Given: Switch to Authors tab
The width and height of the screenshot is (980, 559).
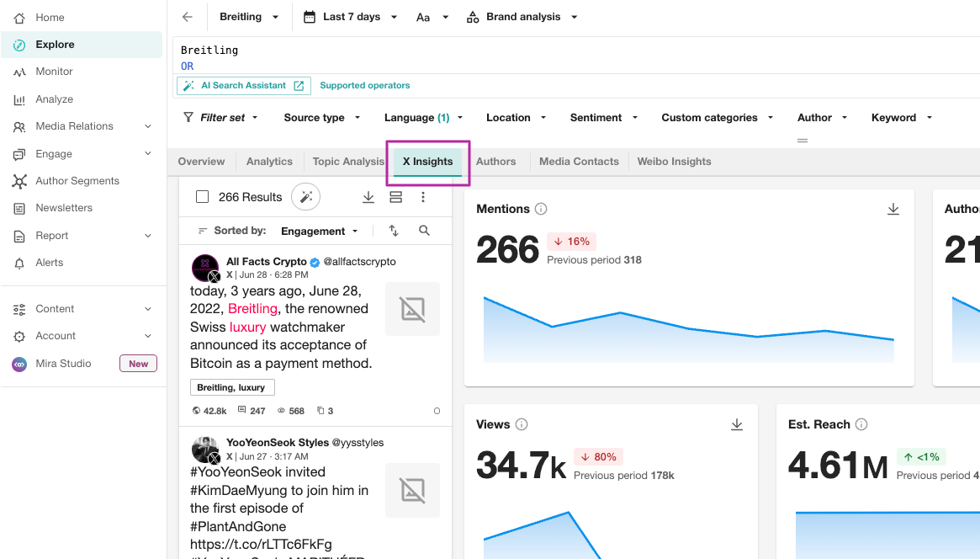Looking at the screenshot, I should (x=495, y=162).
